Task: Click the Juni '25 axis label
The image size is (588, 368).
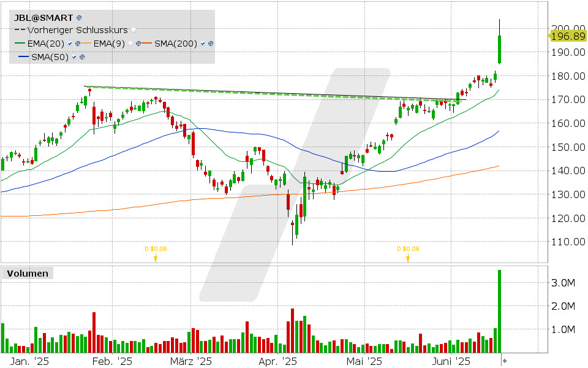Action: 451,361
